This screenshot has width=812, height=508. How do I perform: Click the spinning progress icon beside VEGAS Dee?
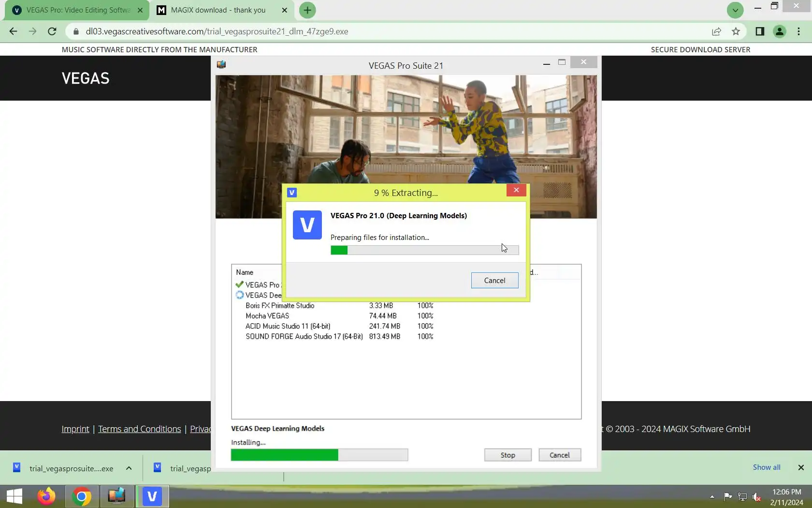[240, 295]
